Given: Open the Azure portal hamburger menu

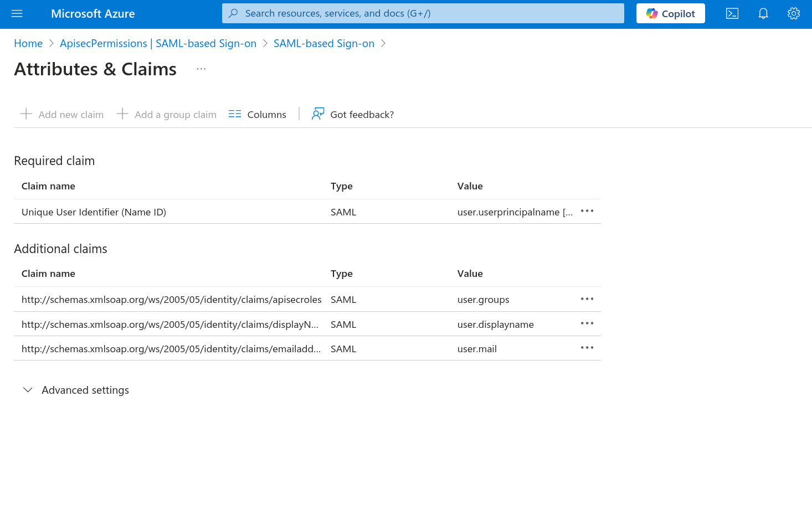Looking at the screenshot, I should tap(17, 14).
